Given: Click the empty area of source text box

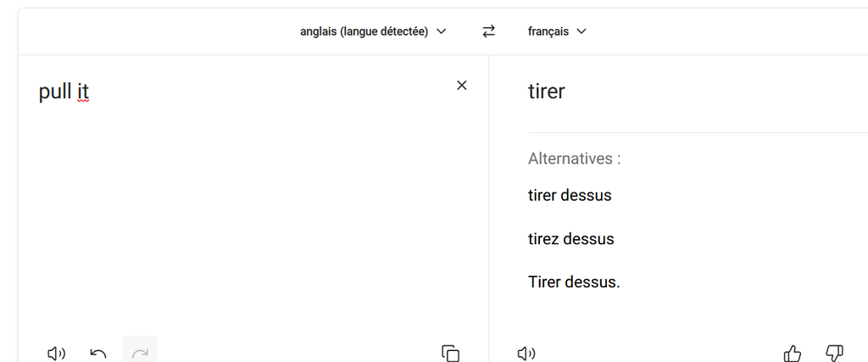Looking at the screenshot, I should pyautogui.click(x=246, y=220).
